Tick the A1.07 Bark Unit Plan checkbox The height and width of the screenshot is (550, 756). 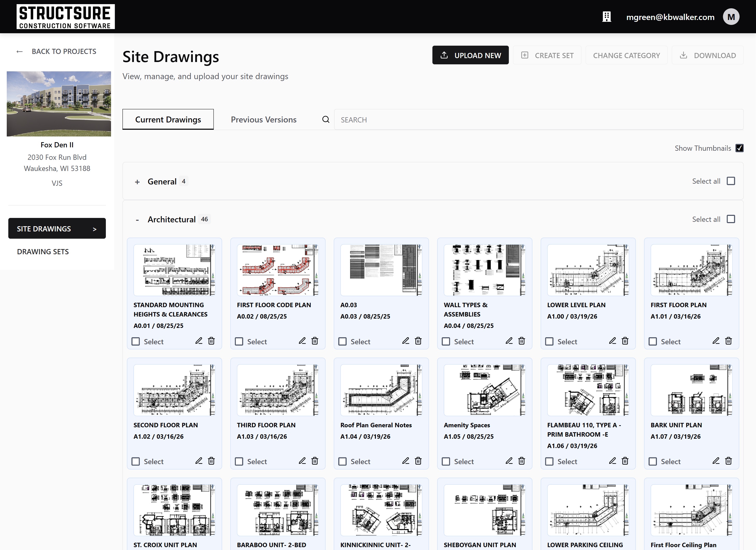click(x=652, y=461)
